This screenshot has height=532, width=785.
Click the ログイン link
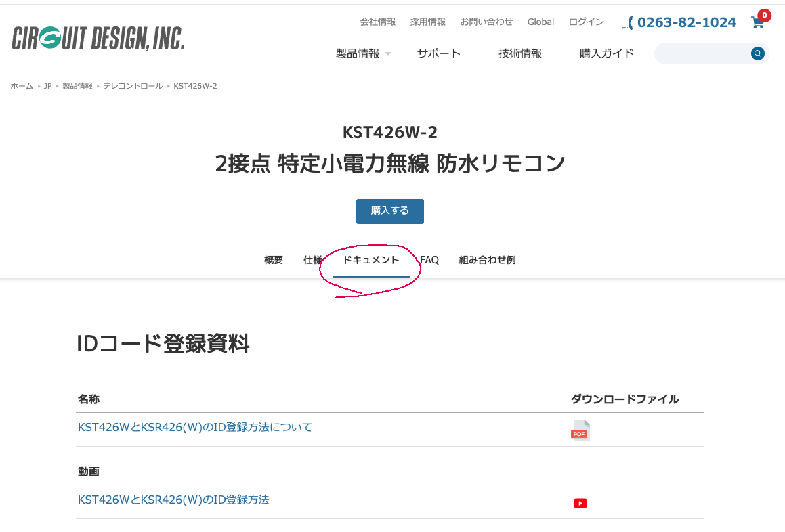587,22
